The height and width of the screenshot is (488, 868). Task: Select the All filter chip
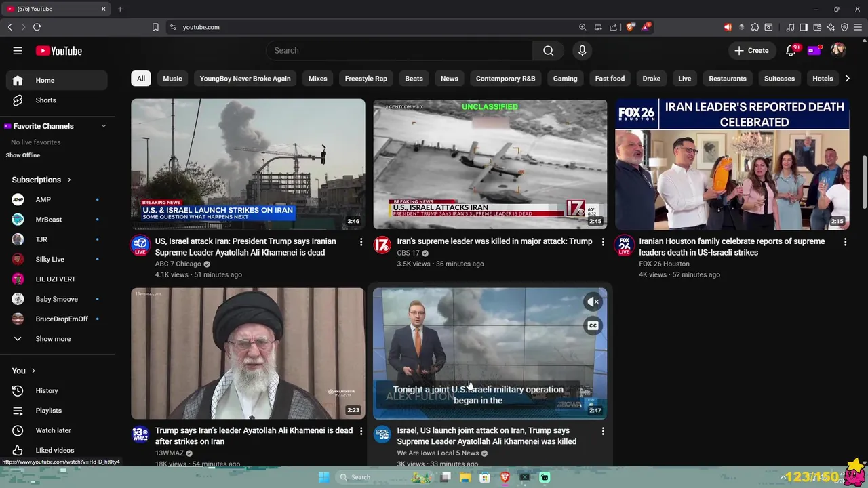(x=140, y=79)
